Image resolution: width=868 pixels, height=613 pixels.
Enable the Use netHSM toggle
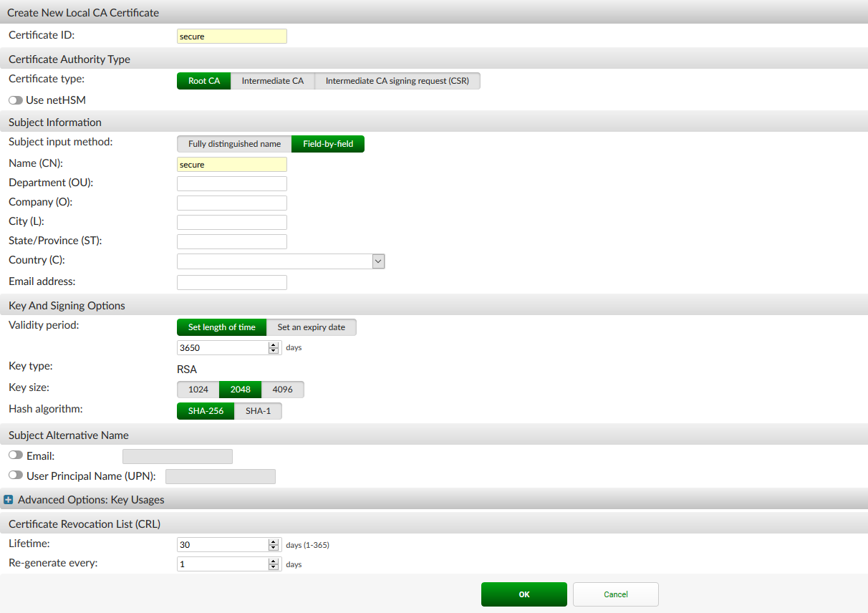click(15, 100)
